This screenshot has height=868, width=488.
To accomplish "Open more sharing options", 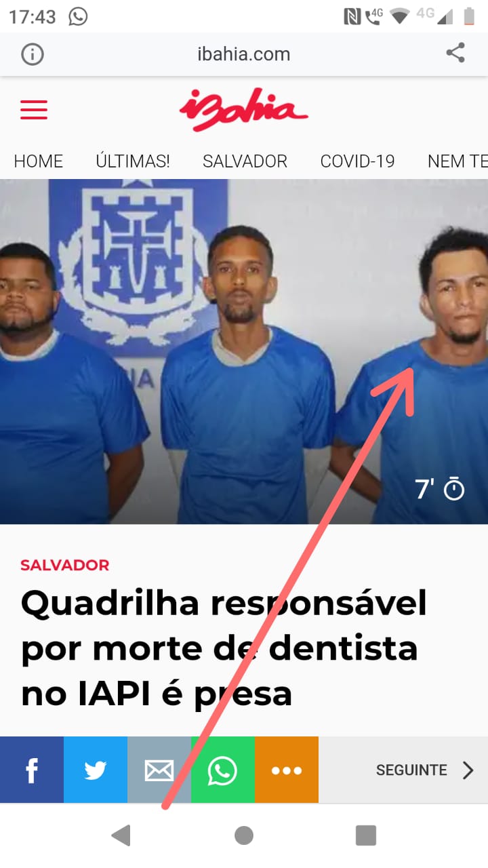I will 287,770.
